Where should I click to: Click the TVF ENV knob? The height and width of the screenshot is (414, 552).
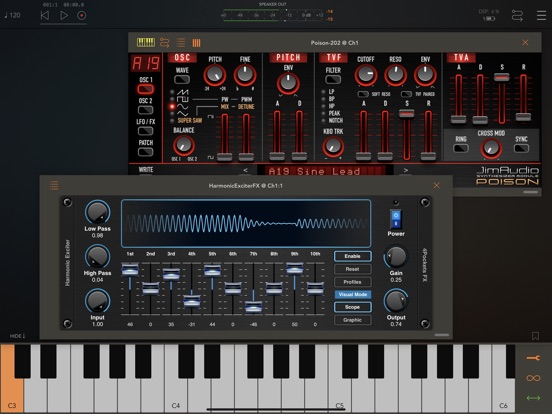425,75
